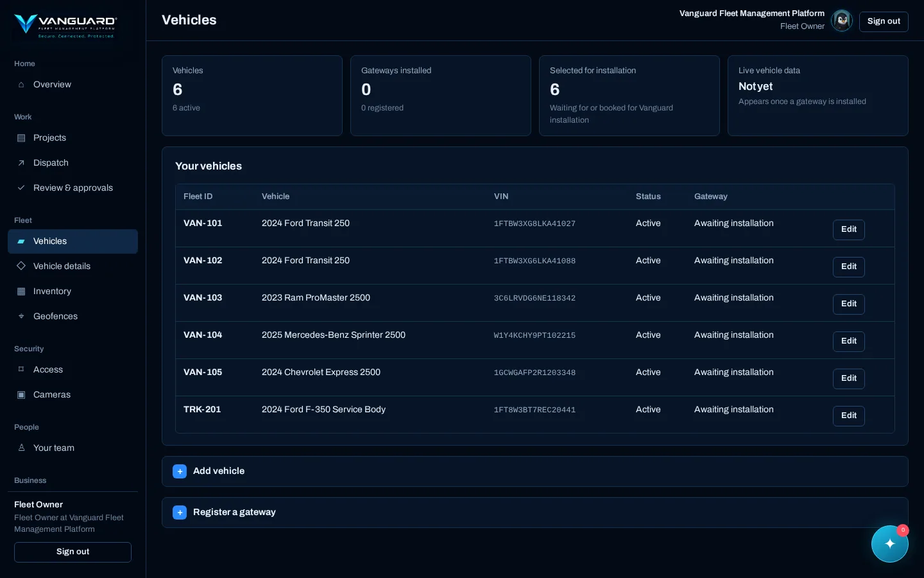Click the Review & approvals checkmark icon

[x=21, y=188]
